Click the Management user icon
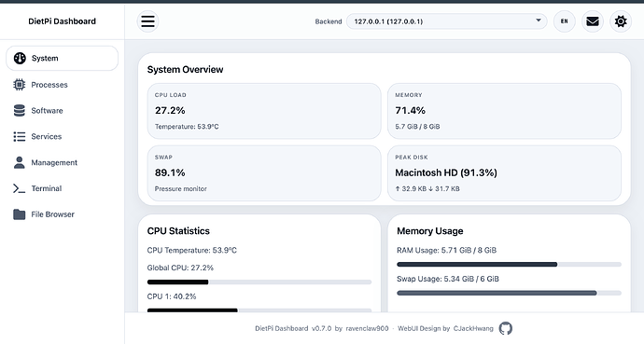 20,162
